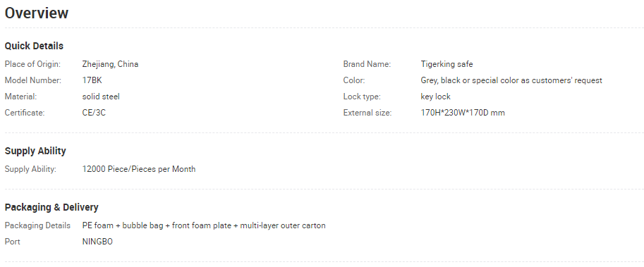The width and height of the screenshot is (644, 267).
Task: Click the Lock type label
Action: 362,97
